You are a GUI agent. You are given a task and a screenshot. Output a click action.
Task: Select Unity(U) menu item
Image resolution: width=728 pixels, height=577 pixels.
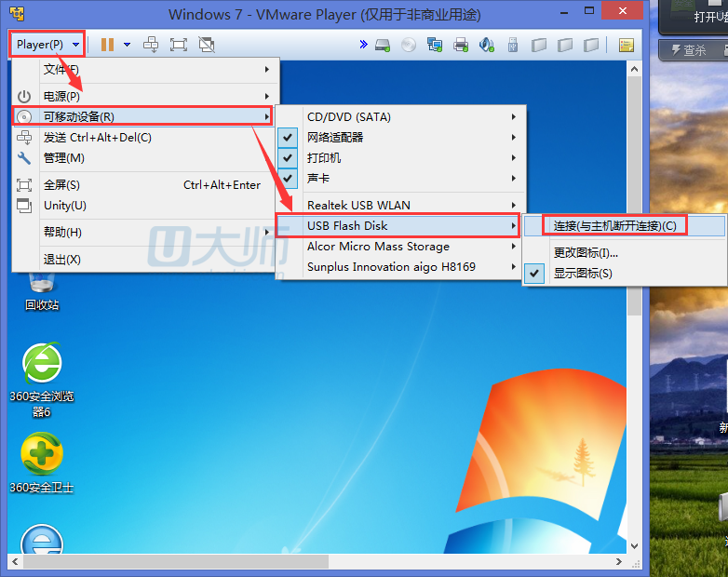click(145, 205)
